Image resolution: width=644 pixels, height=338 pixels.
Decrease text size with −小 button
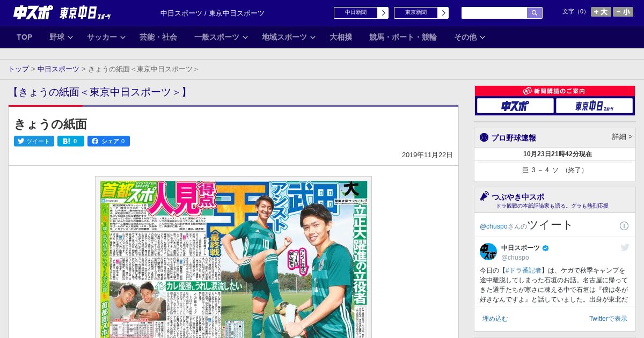click(x=623, y=12)
